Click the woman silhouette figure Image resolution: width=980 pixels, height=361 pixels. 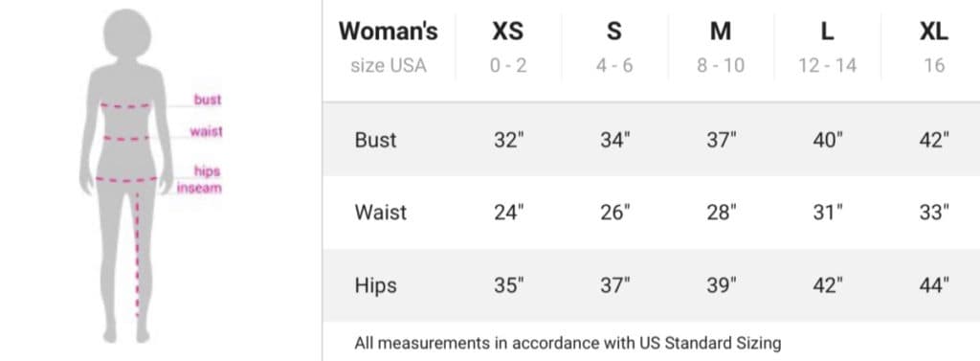coord(125,176)
